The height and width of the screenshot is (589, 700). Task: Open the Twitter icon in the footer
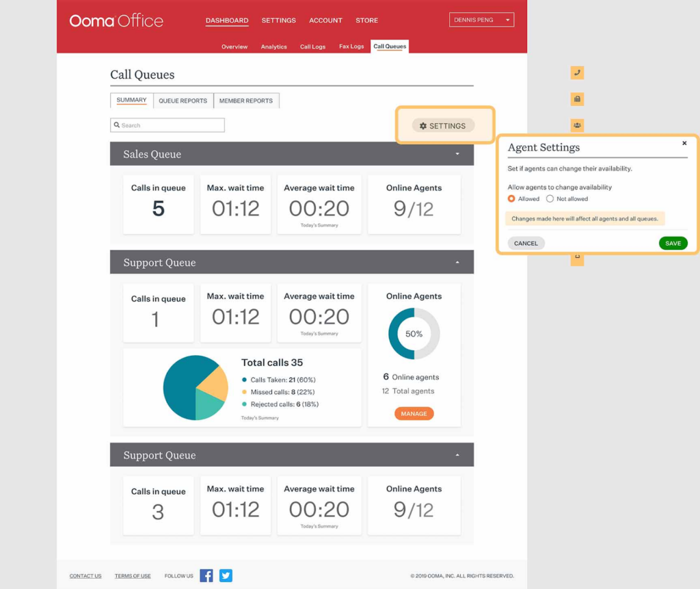226,575
